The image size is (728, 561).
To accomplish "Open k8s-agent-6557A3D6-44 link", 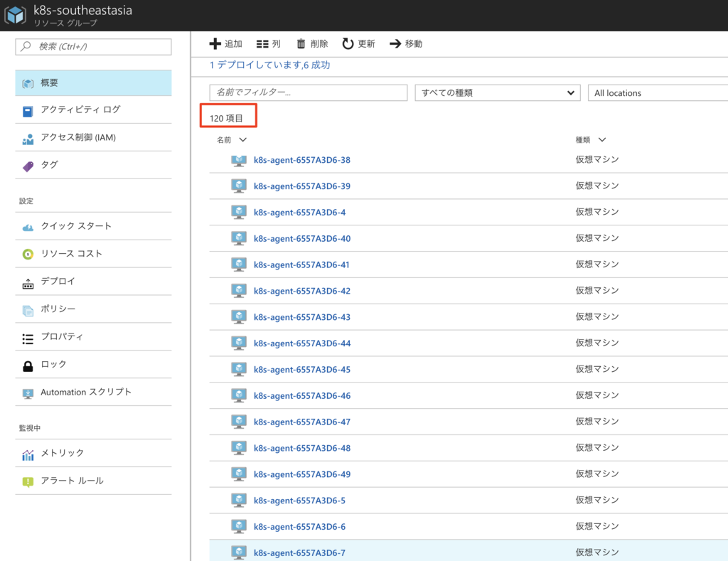I will (301, 343).
